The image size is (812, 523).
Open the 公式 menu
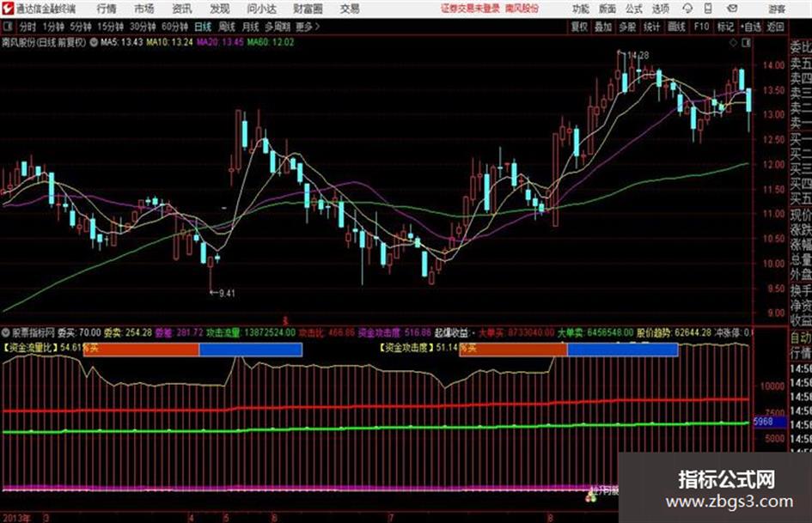(633, 9)
